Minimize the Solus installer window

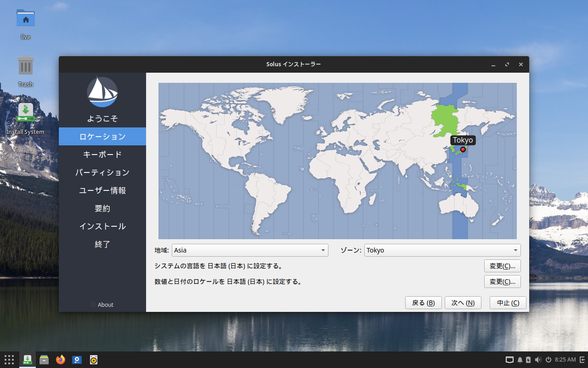pyautogui.click(x=493, y=64)
